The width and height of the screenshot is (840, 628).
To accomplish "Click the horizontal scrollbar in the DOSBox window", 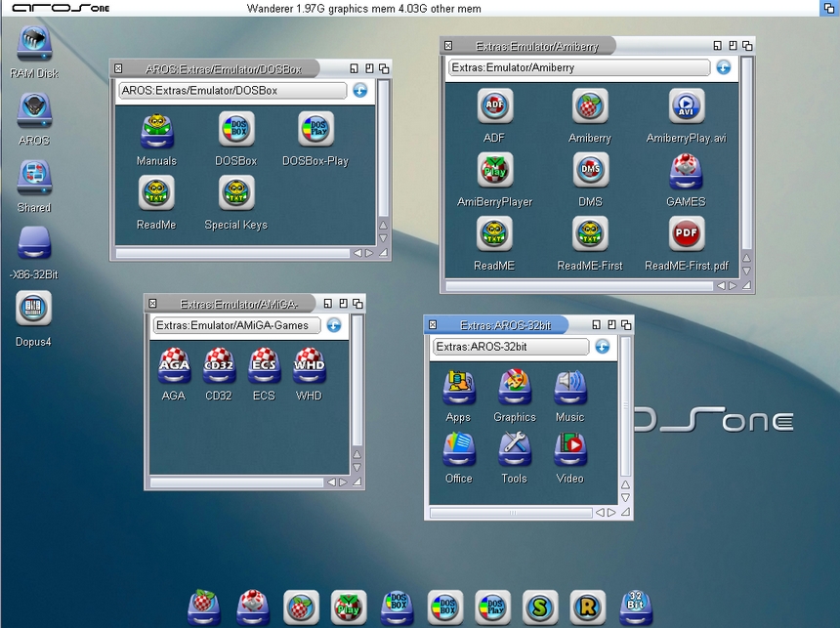I will click(231, 253).
